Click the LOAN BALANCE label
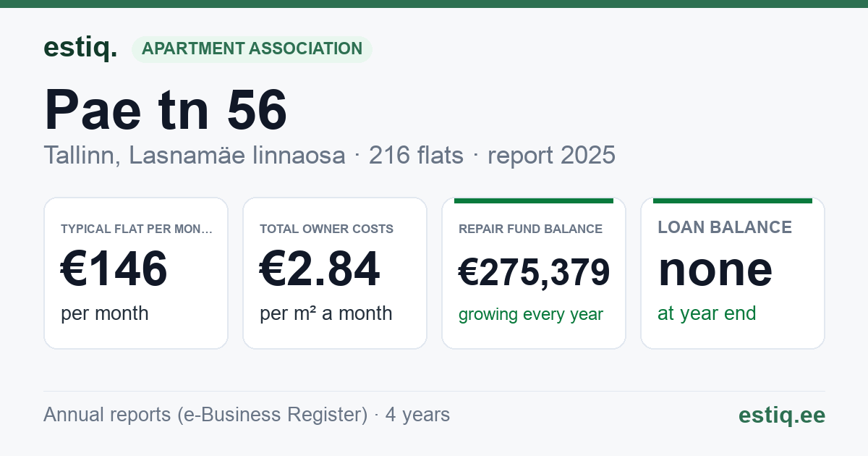 (725, 227)
